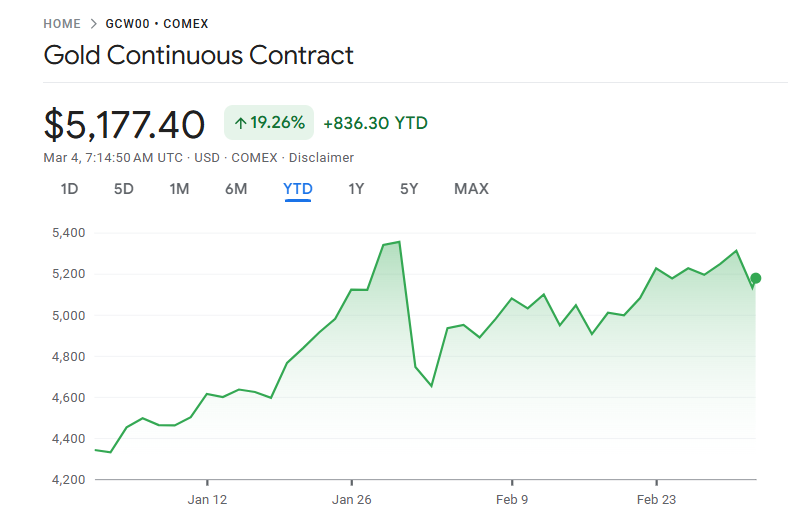This screenshot has width=788, height=520.
Task: Click the green up-arrow icon beside 19.26%
Action: [240, 124]
